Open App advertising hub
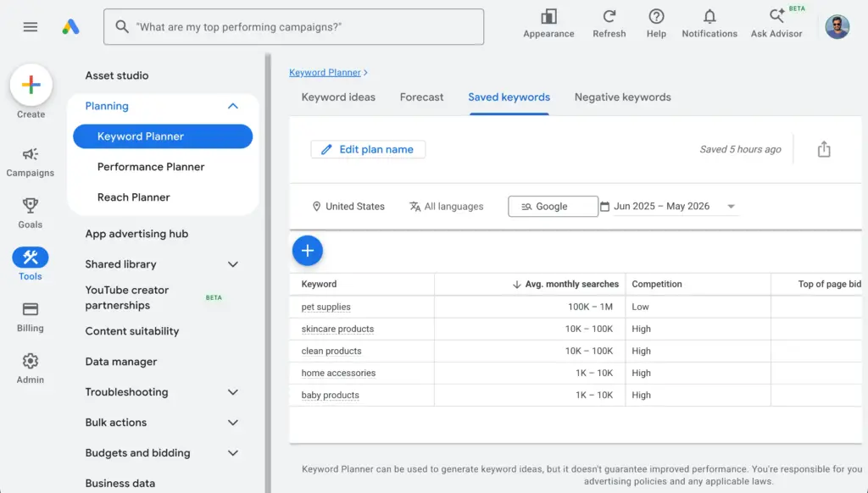Screen dimensions: 868x493 click(x=136, y=234)
